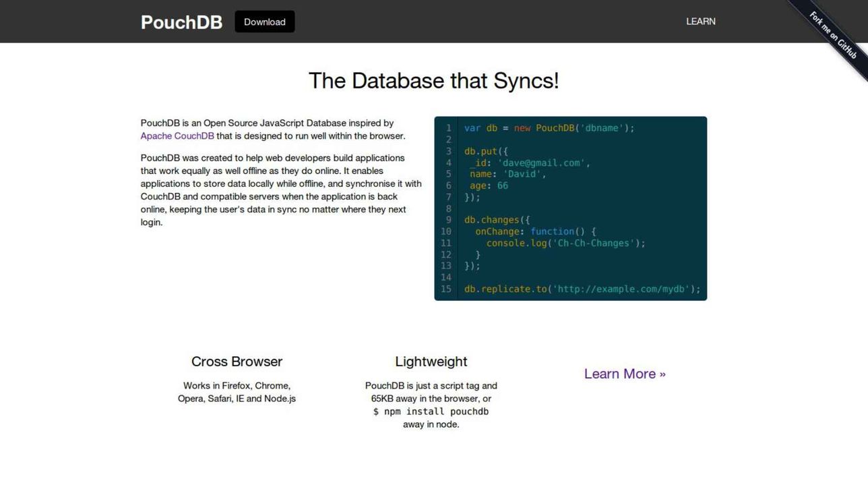Click code line db.put({
Viewport: 868px width, 489px height.
(x=486, y=151)
